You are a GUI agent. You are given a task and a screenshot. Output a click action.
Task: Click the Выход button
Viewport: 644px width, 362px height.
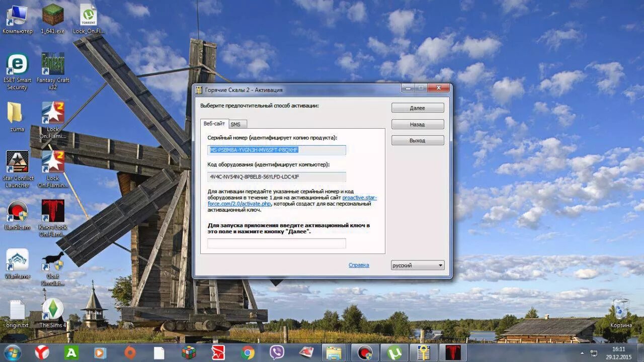[x=418, y=140]
